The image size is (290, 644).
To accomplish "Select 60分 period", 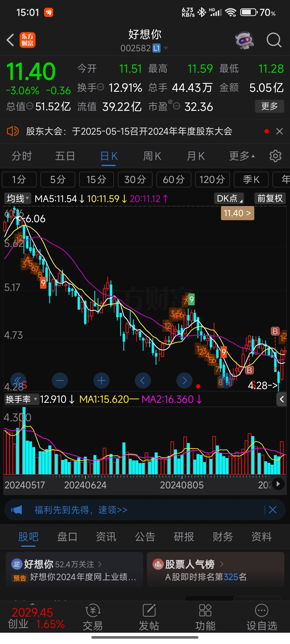I will 174,179.
